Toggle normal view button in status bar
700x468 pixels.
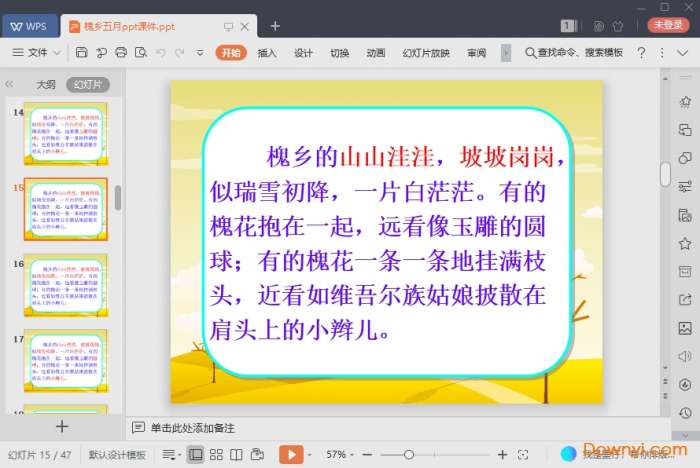(195, 455)
